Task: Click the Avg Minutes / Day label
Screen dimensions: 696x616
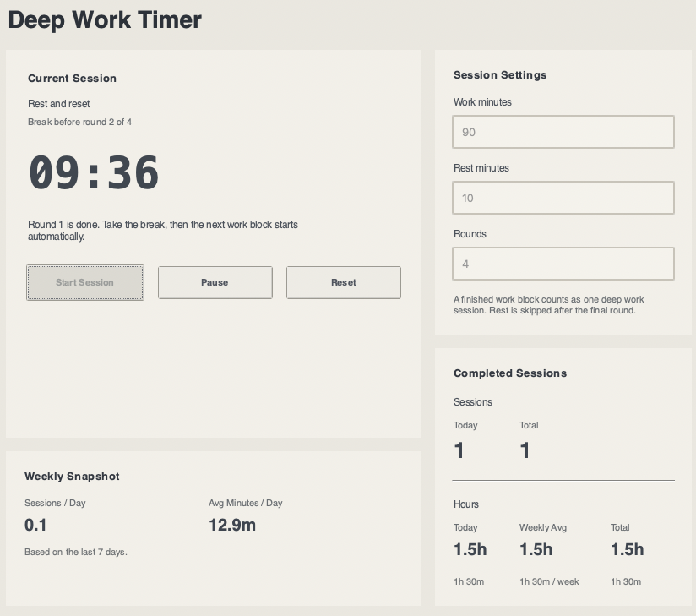Action: [246, 503]
